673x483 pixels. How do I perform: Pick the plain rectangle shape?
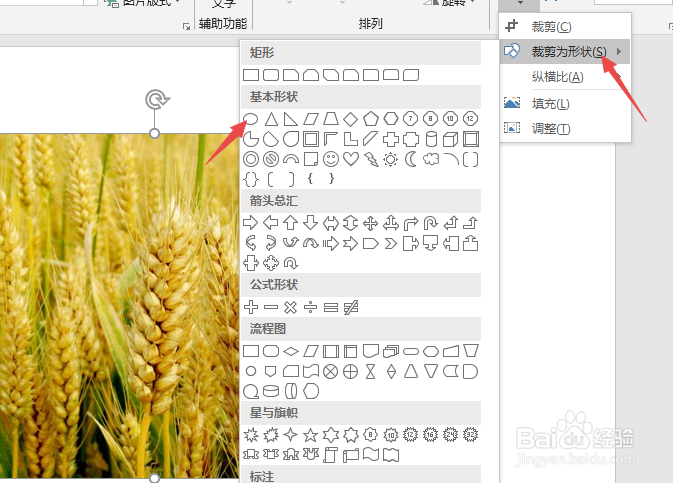[251, 75]
